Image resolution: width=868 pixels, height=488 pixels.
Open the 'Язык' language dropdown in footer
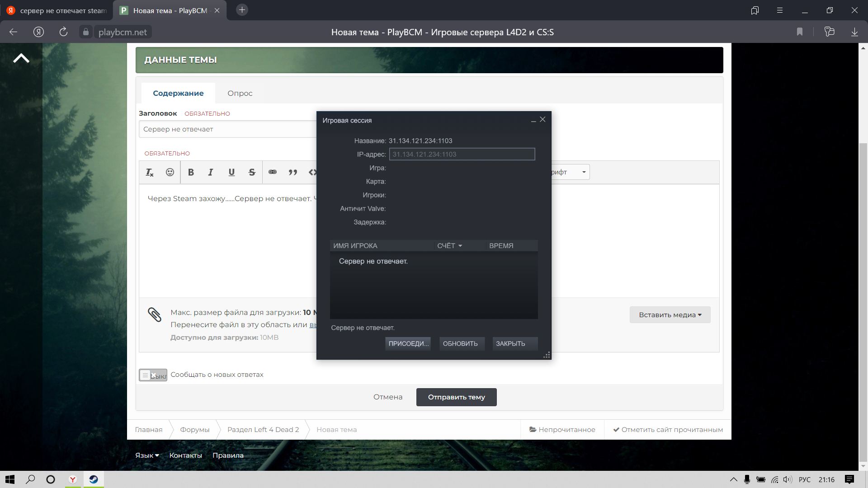(147, 455)
